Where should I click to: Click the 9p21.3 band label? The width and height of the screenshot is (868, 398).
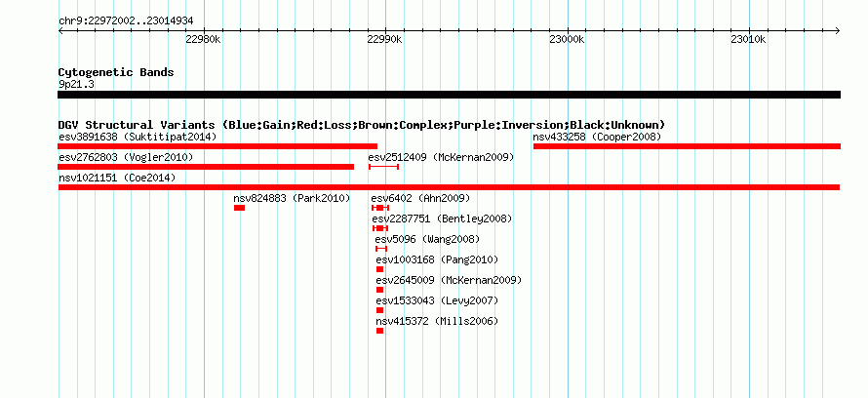tap(76, 84)
